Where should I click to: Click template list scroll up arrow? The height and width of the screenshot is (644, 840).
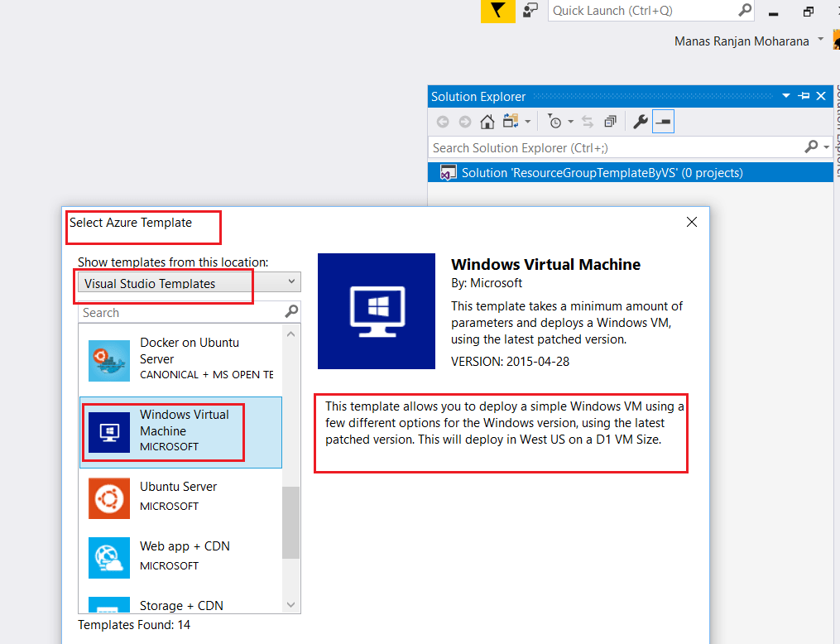coord(290,334)
